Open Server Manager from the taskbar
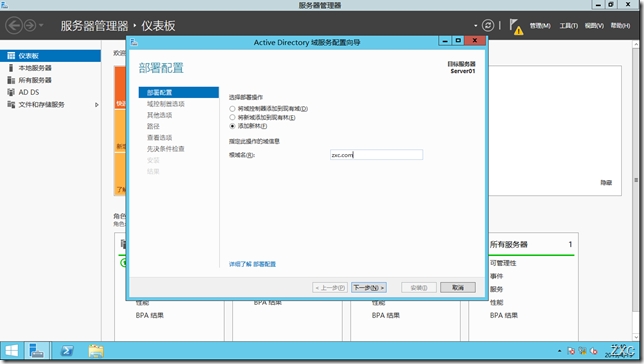 (37, 351)
